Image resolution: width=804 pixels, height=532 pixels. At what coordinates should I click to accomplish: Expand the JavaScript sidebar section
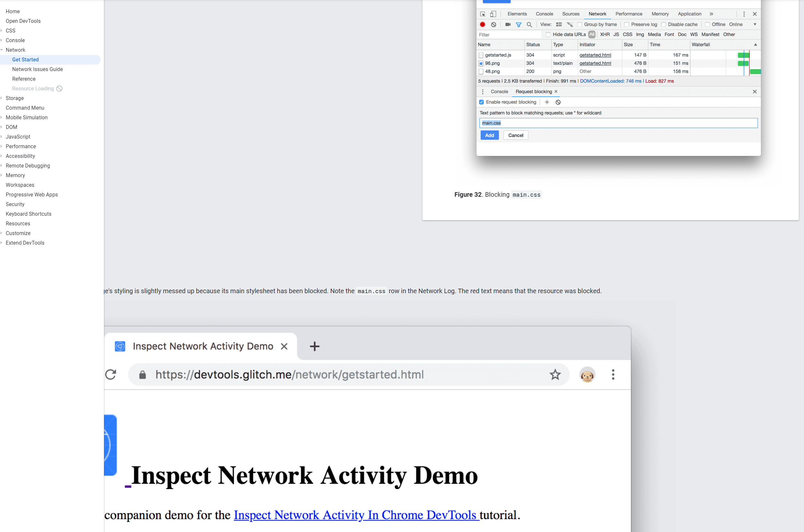(18, 137)
